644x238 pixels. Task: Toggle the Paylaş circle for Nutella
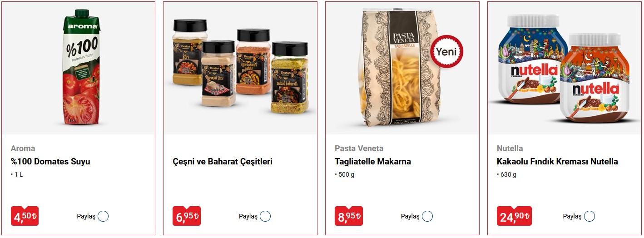point(590,216)
